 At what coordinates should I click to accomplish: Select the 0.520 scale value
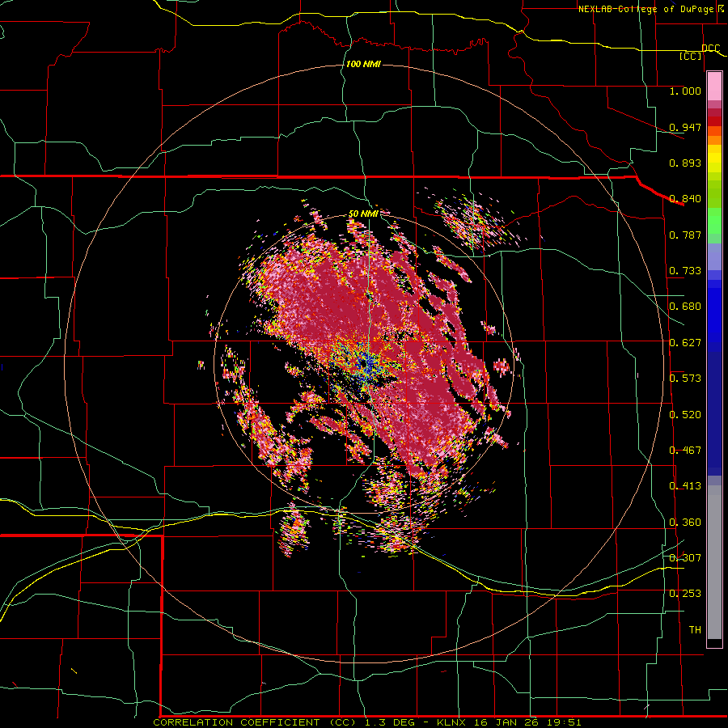685,415
